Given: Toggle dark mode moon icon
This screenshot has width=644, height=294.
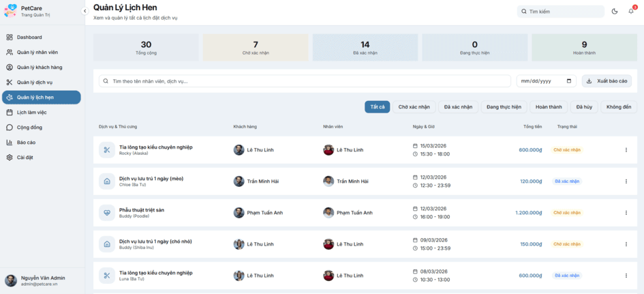Looking at the screenshot, I should point(615,12).
